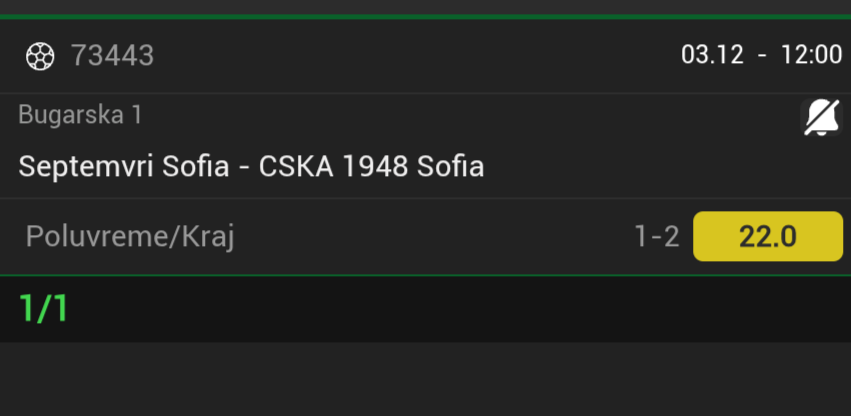Toggle the muted notification bell

pos(822,119)
